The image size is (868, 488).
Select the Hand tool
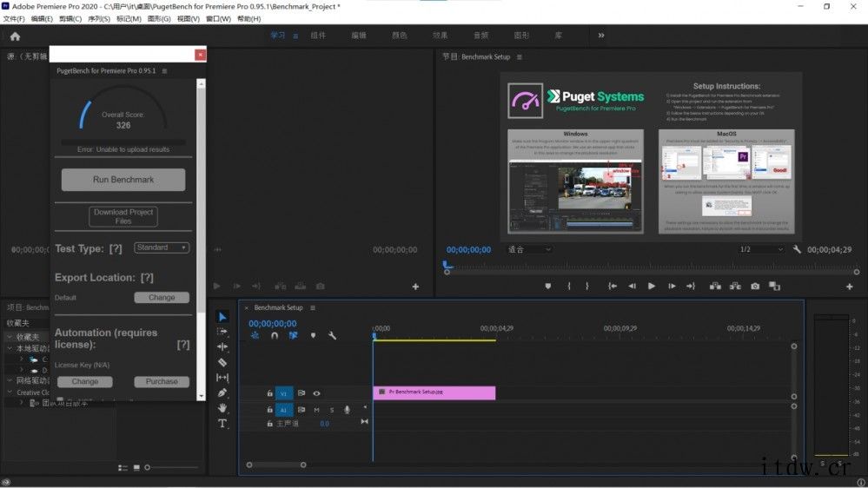click(x=222, y=408)
